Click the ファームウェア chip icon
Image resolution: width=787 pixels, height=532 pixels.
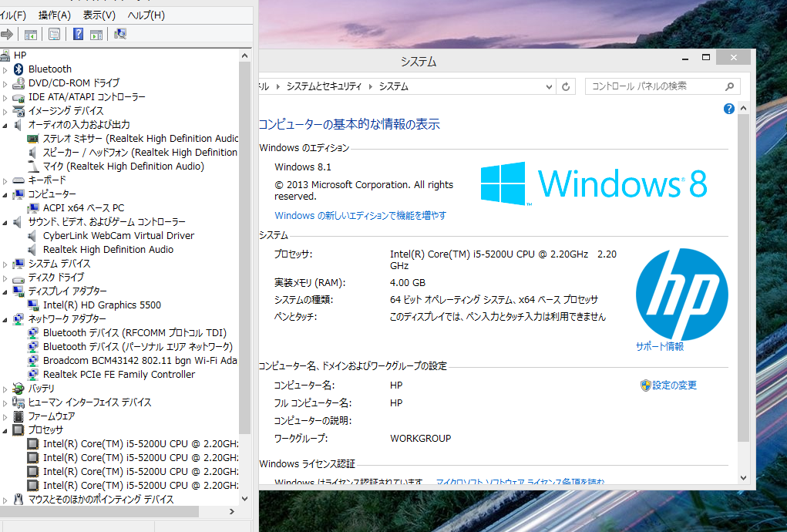click(18, 416)
